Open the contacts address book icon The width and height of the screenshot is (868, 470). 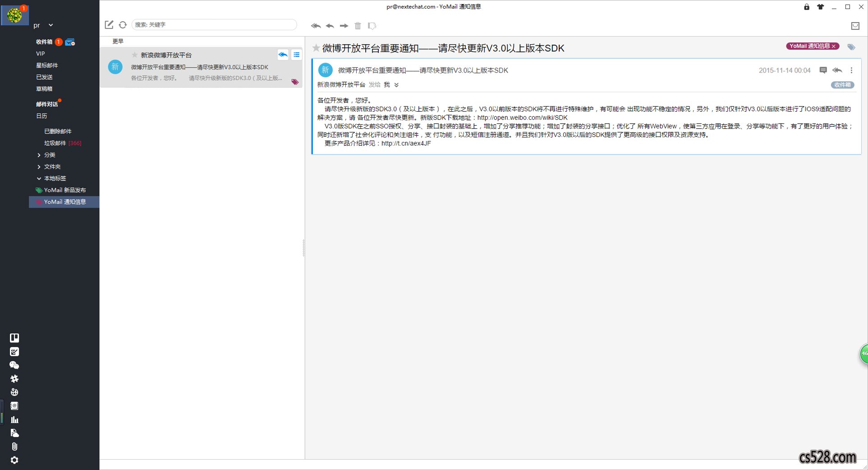[14, 406]
